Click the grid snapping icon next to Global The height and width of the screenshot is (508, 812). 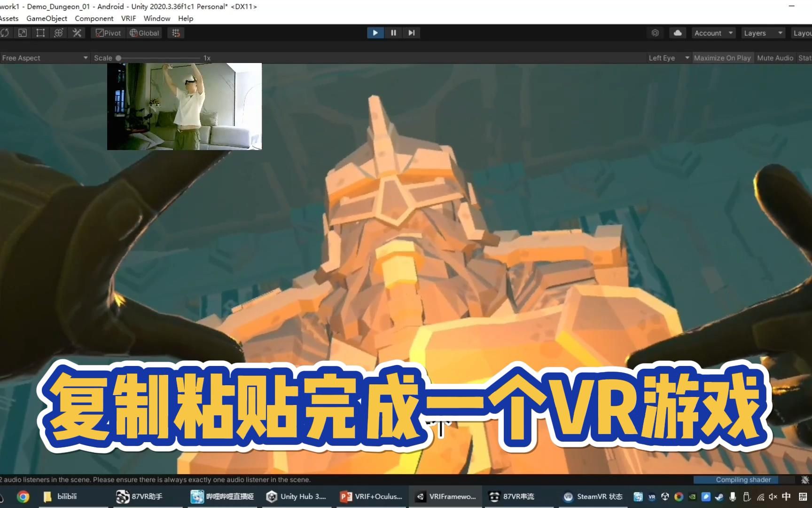coord(176,32)
